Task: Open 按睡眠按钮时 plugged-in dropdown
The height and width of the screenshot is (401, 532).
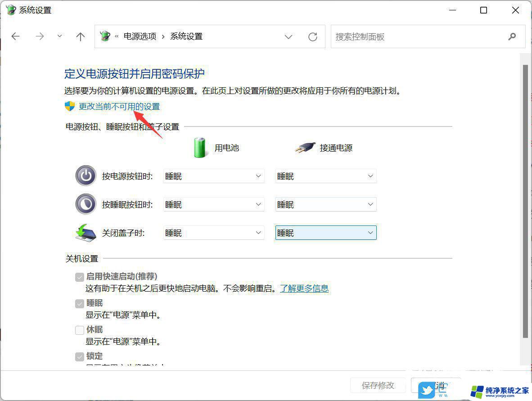Action: [325, 205]
